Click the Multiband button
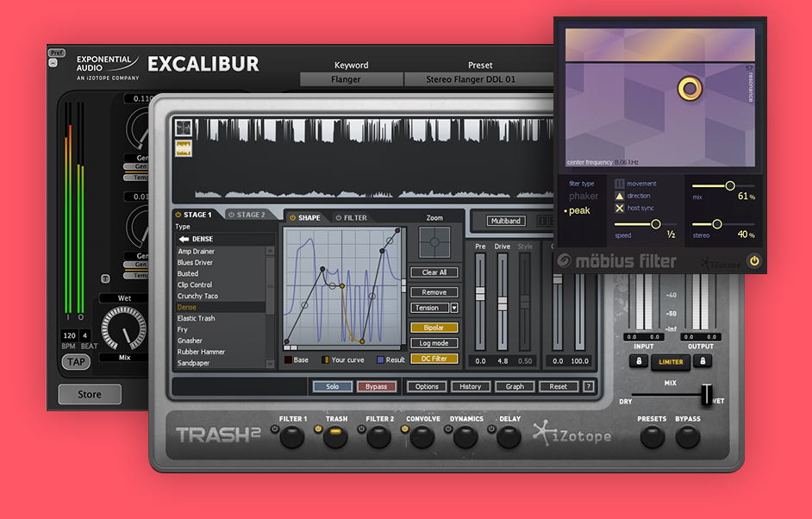Screen dimensions: 812x519 pos(506,221)
